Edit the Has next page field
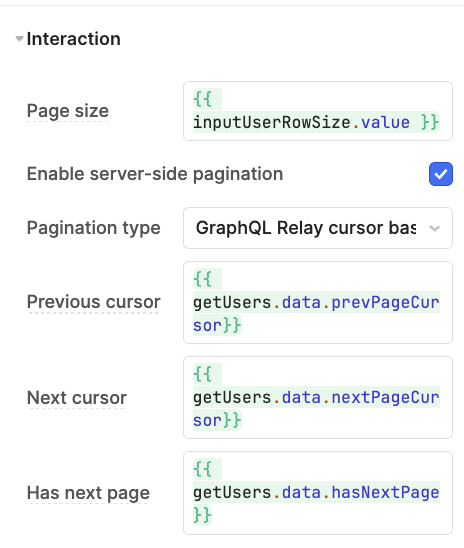 point(318,493)
